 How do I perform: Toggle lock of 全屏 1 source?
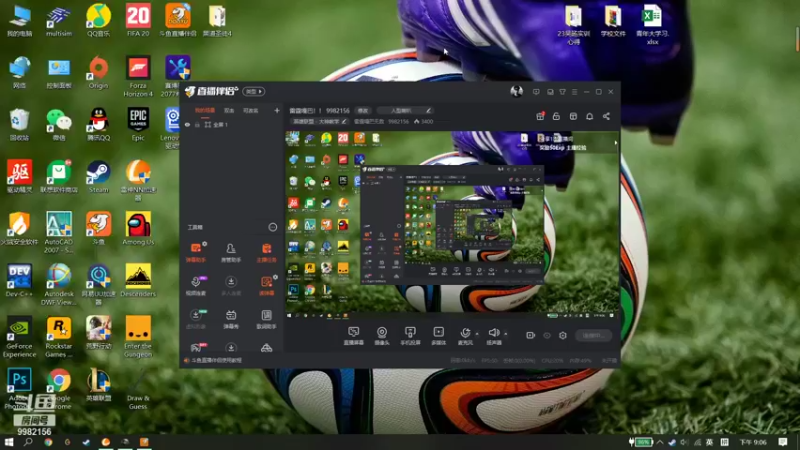[197, 124]
